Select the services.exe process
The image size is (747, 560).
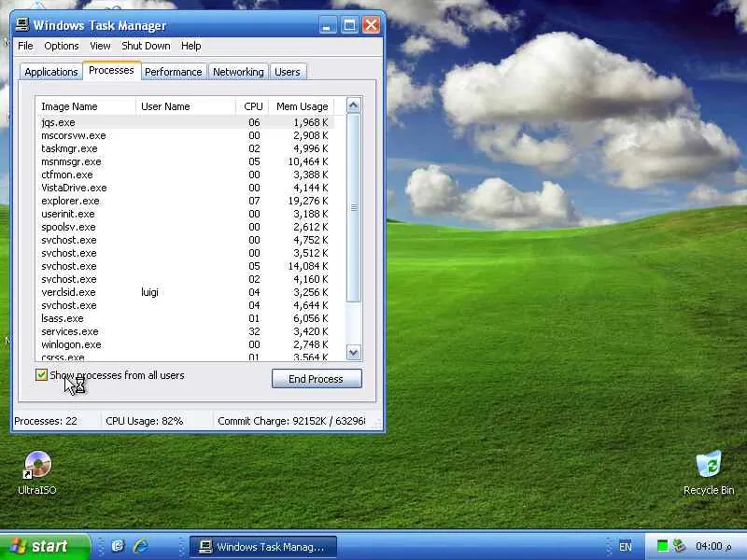tap(185, 331)
